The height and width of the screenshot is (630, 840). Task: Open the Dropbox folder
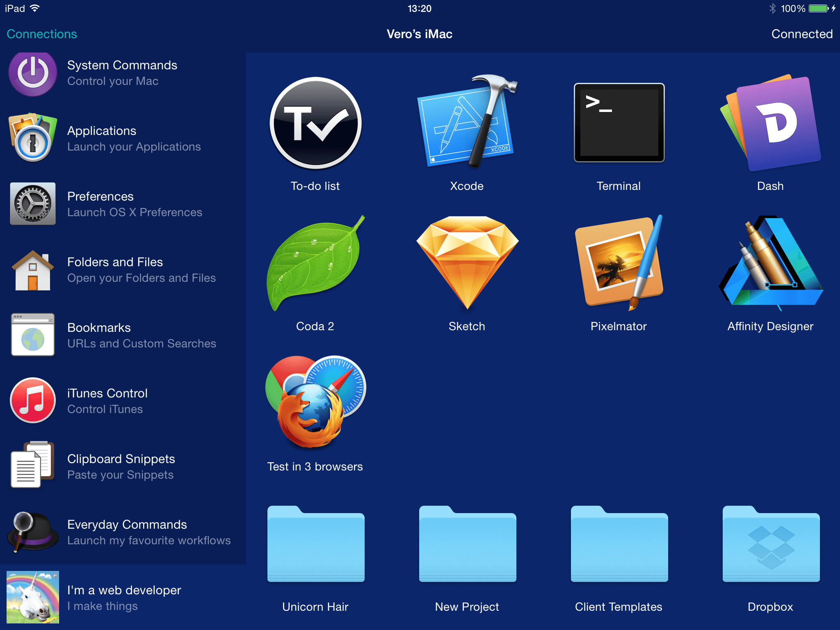pyautogui.click(x=770, y=545)
